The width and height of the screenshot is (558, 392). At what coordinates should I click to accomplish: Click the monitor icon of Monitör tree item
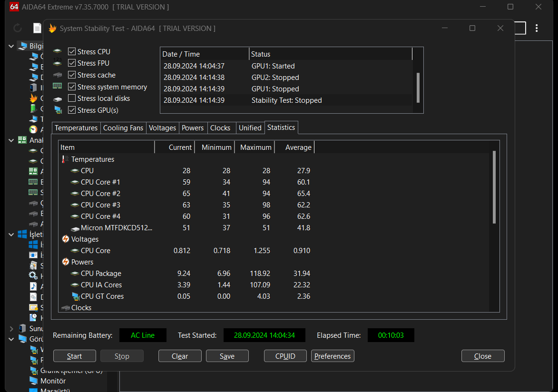pyautogui.click(x=33, y=381)
